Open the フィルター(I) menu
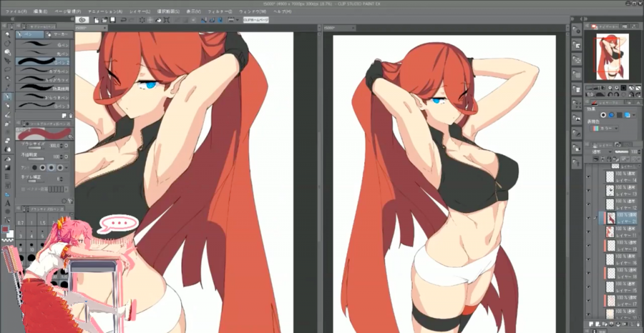This screenshot has height=333, width=644. coord(219,11)
